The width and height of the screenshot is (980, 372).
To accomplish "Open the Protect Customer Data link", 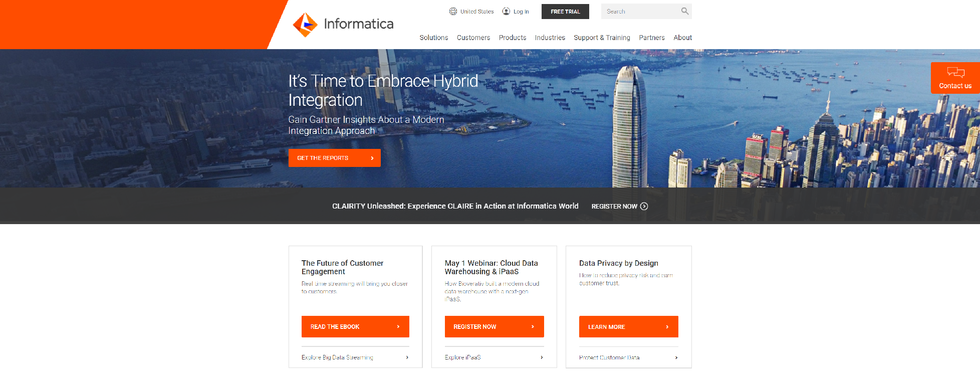I will tap(609, 357).
